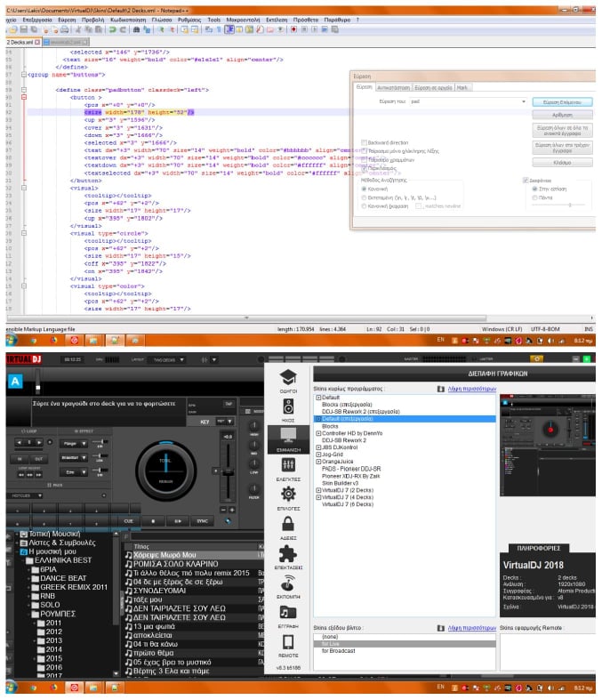Open the REMOTE tablet icon
Image resolution: width=602 pixels, height=700 pixels.
tap(288, 642)
